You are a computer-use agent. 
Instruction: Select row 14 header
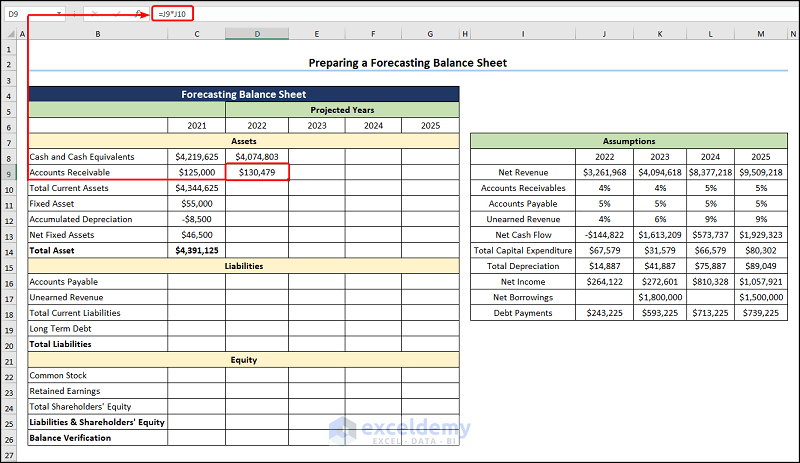click(x=9, y=252)
